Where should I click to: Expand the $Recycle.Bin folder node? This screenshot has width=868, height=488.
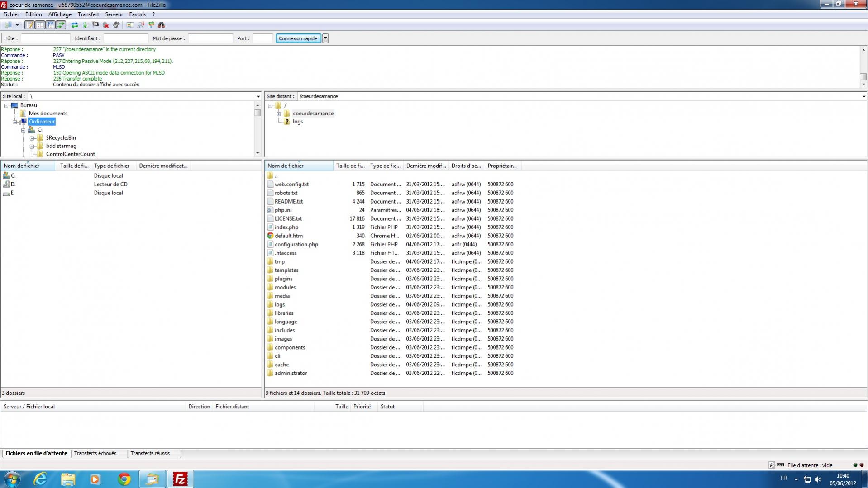coord(32,138)
